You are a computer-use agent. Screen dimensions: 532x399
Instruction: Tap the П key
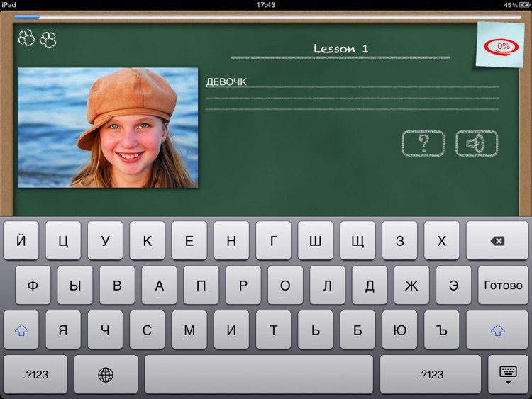click(201, 285)
